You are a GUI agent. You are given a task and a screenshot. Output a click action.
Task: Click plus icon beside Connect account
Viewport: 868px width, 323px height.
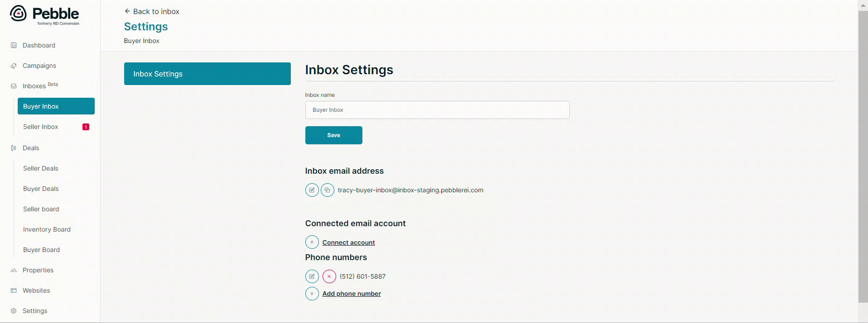[312, 242]
